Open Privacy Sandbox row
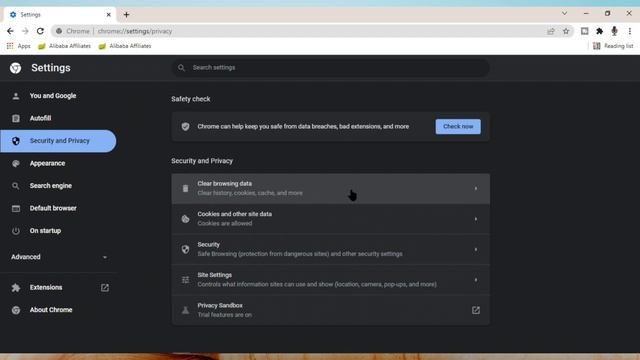The width and height of the screenshot is (640, 360). pyautogui.click(x=331, y=310)
